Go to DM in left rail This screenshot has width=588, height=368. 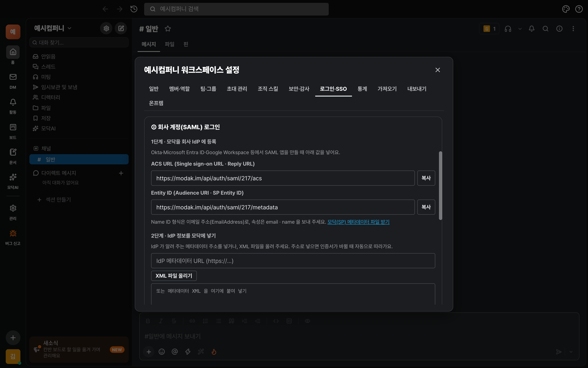tap(13, 81)
